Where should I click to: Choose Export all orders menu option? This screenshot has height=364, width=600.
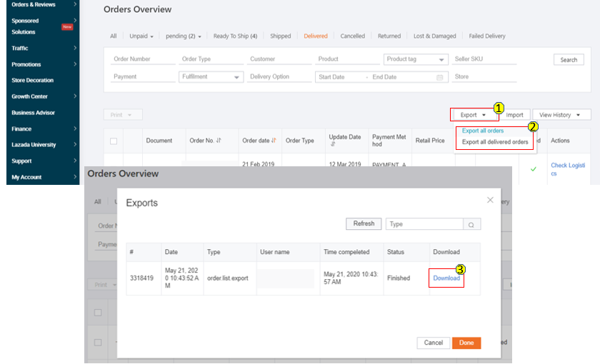point(483,131)
